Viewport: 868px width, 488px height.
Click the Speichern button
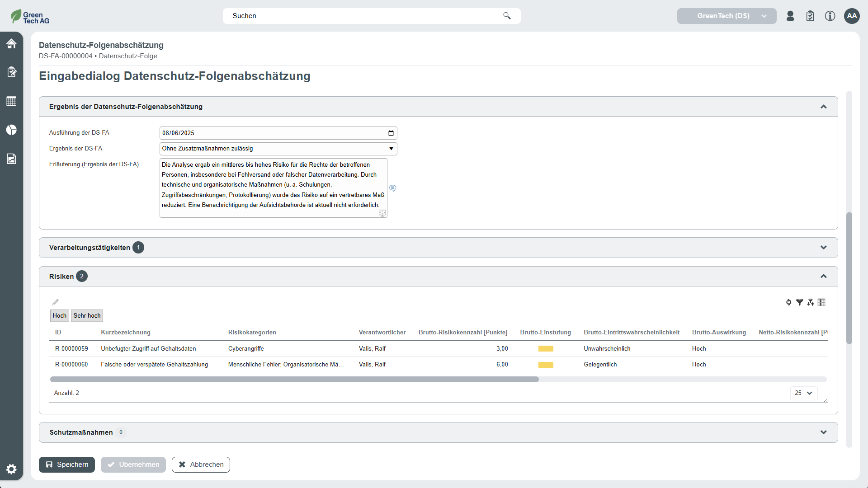coord(67,465)
